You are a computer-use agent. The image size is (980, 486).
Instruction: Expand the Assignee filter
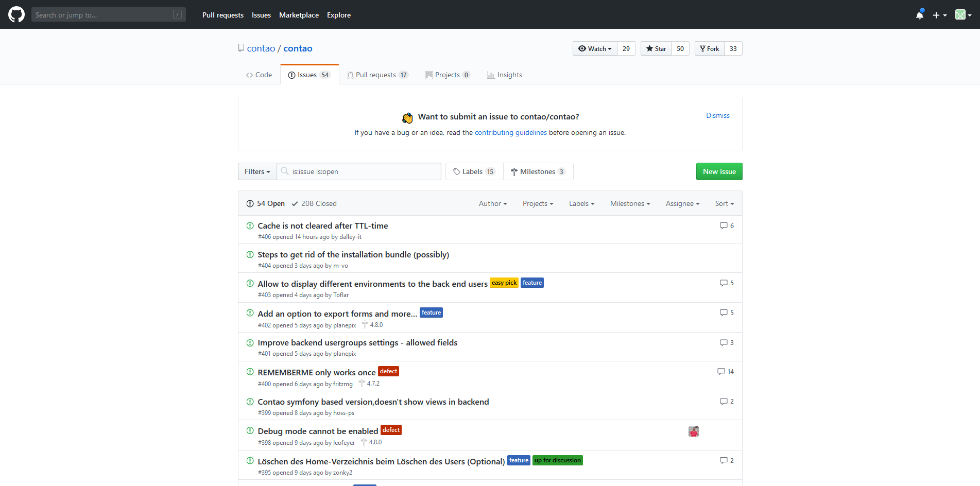coord(683,203)
